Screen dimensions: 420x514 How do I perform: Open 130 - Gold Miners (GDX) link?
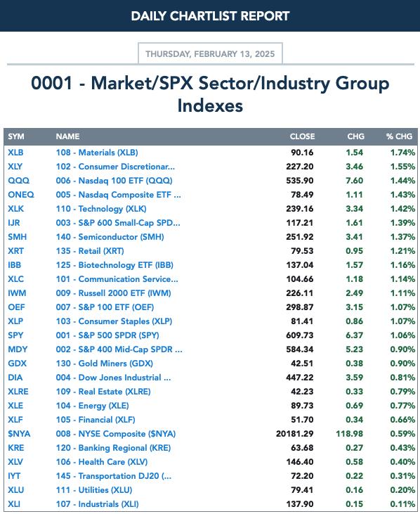(105, 364)
